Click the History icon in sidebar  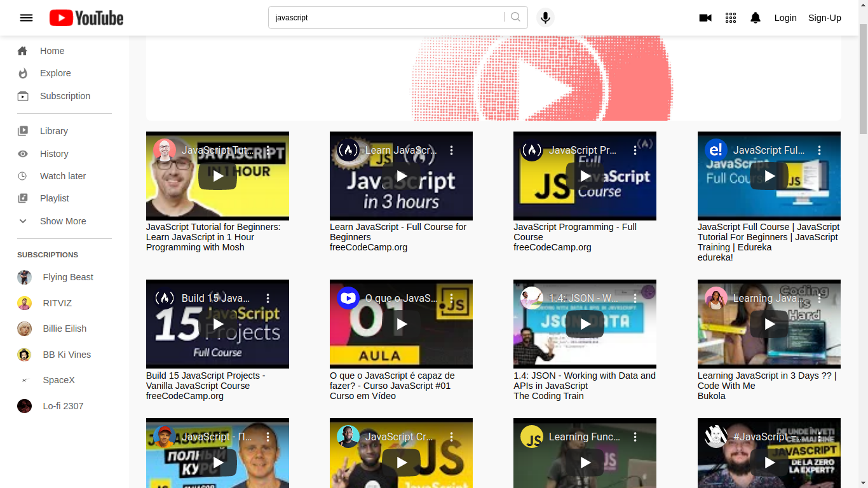23,154
